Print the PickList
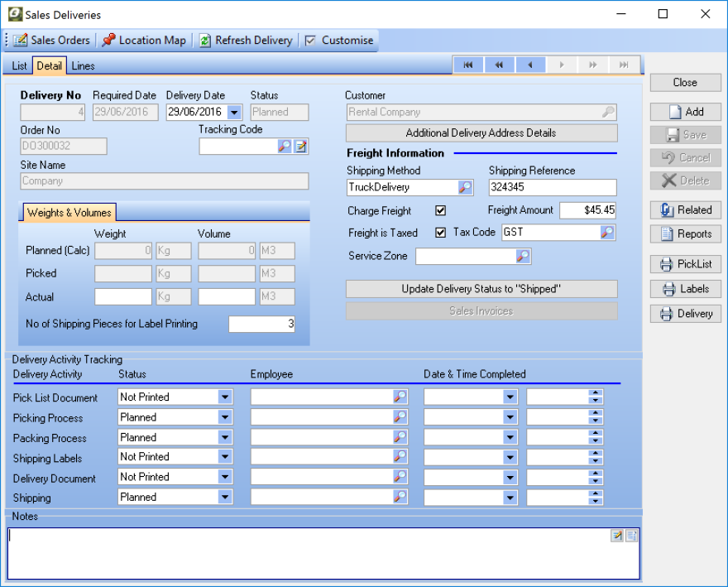This screenshot has width=728, height=587. click(685, 264)
